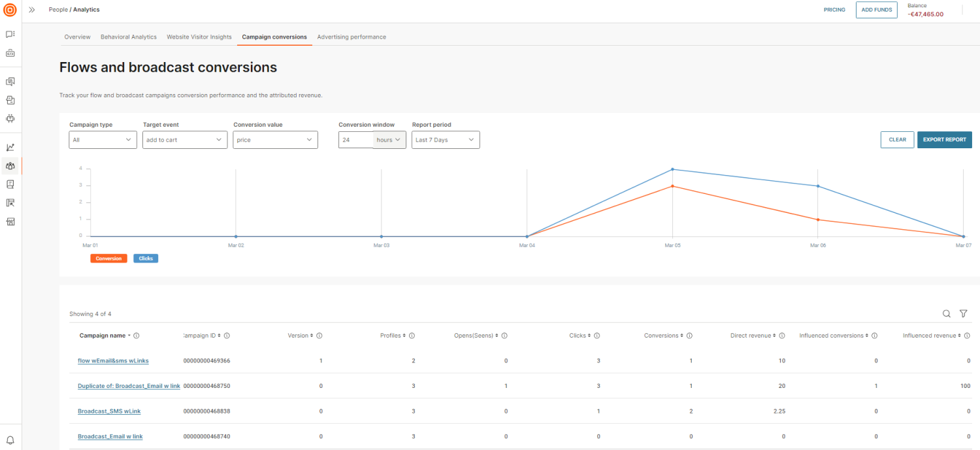Screen dimensions: 980x450
Task: Open the Campaign type dropdown
Action: click(x=103, y=140)
